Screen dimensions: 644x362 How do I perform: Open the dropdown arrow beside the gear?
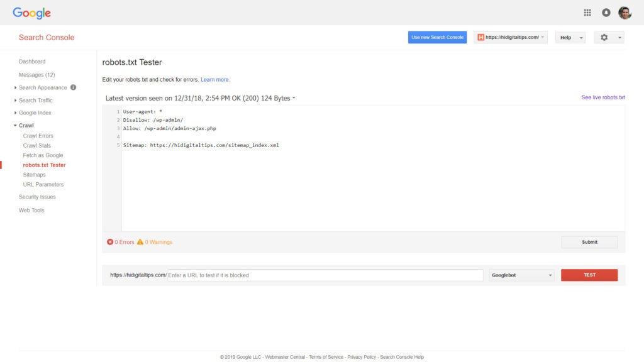pyautogui.click(x=619, y=38)
